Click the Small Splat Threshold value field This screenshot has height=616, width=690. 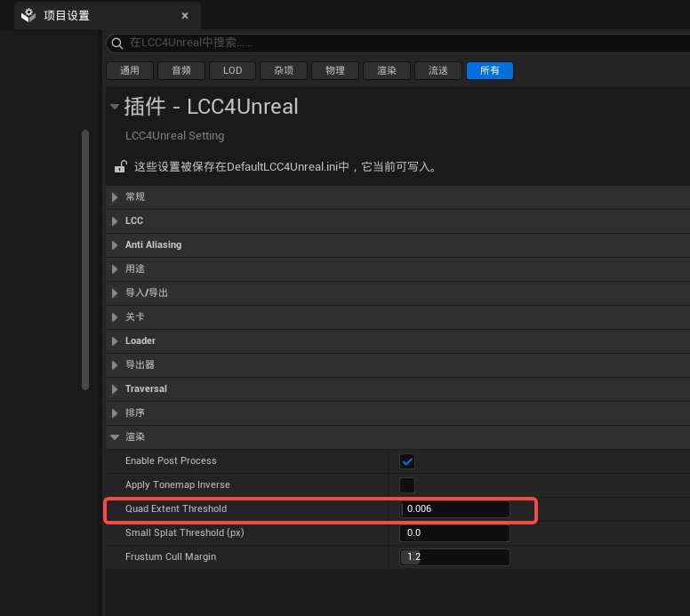coord(454,532)
